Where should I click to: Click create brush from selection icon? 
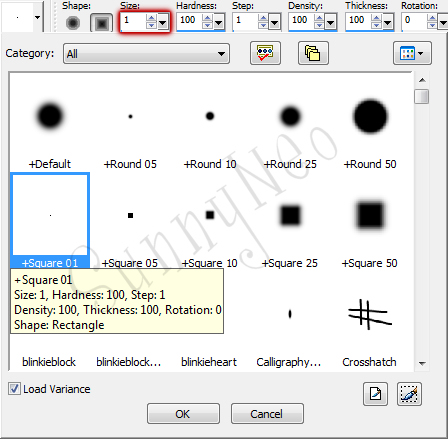click(x=409, y=394)
